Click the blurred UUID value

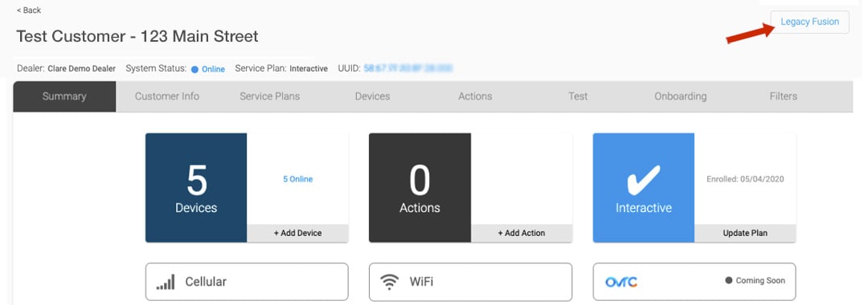pos(408,68)
